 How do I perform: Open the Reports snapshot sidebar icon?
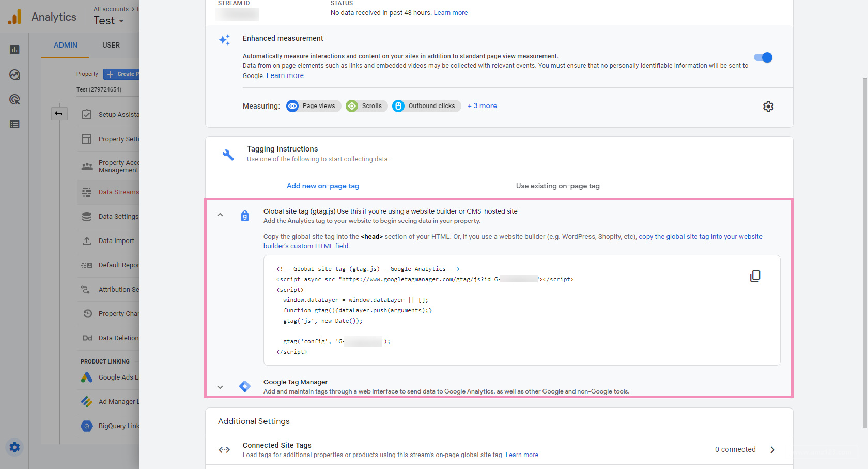click(14, 50)
